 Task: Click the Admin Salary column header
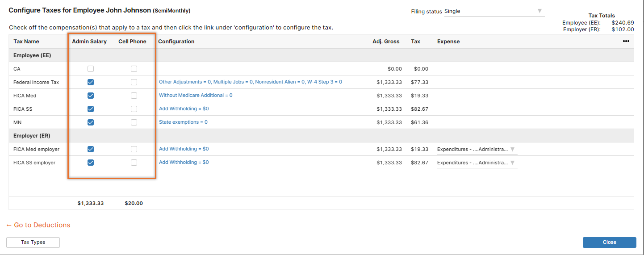pyautogui.click(x=89, y=42)
